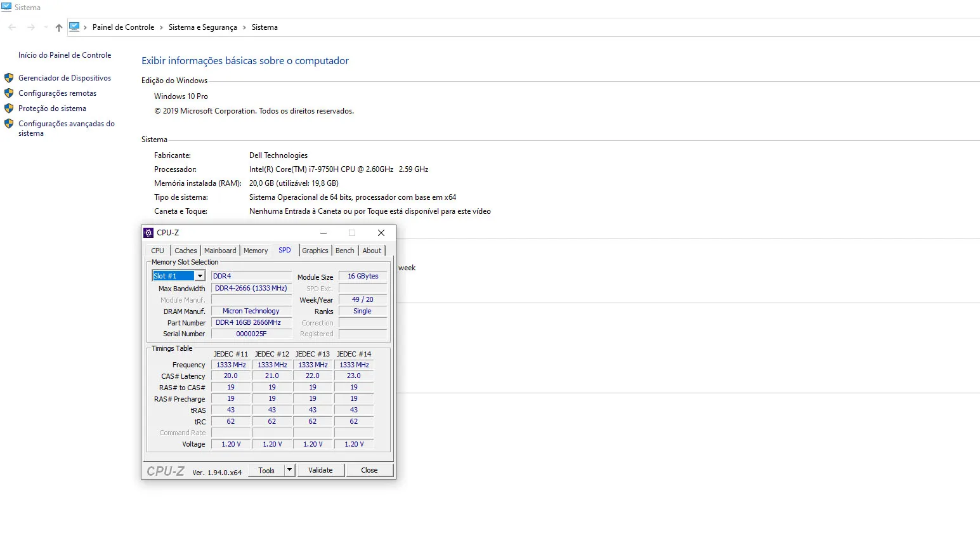Click the Micron Technology DRAM manufacturer field
Screen dimensions: 980x550
tap(251, 311)
